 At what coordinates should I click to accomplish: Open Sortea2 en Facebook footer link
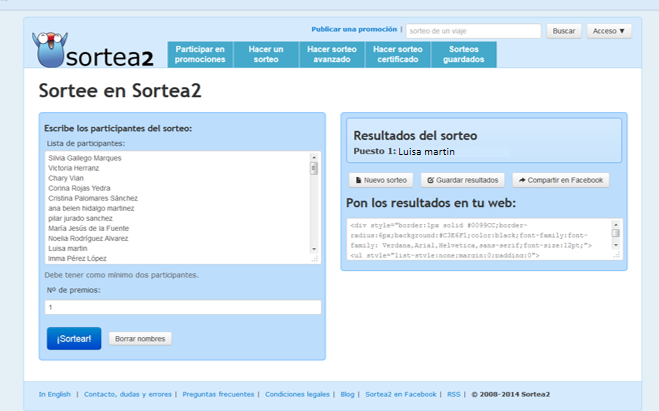pyautogui.click(x=401, y=394)
